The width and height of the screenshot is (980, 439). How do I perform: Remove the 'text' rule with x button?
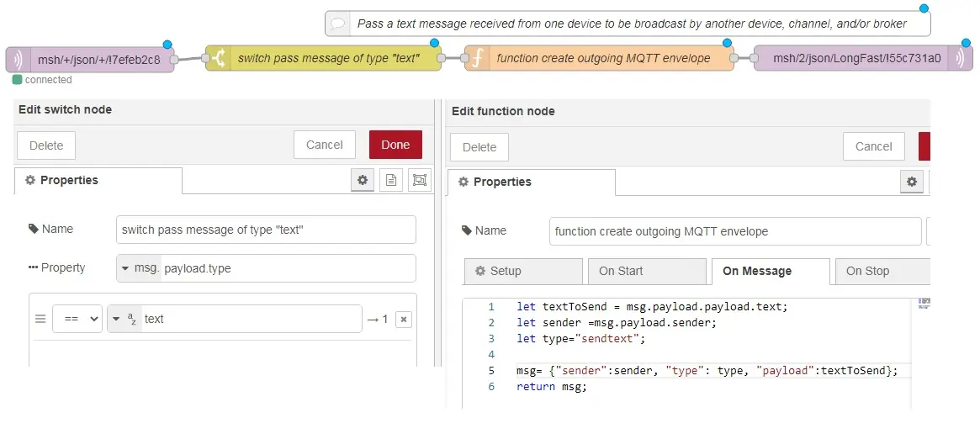click(404, 320)
